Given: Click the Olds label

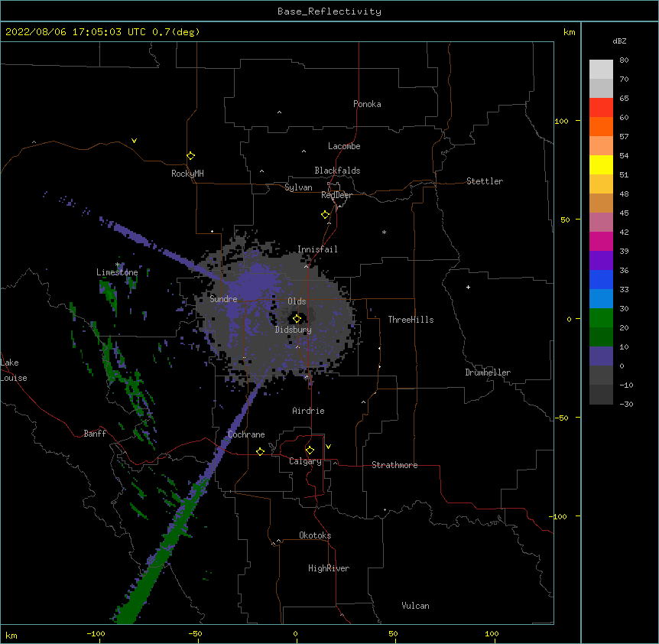Looking at the screenshot, I should coord(297,301).
